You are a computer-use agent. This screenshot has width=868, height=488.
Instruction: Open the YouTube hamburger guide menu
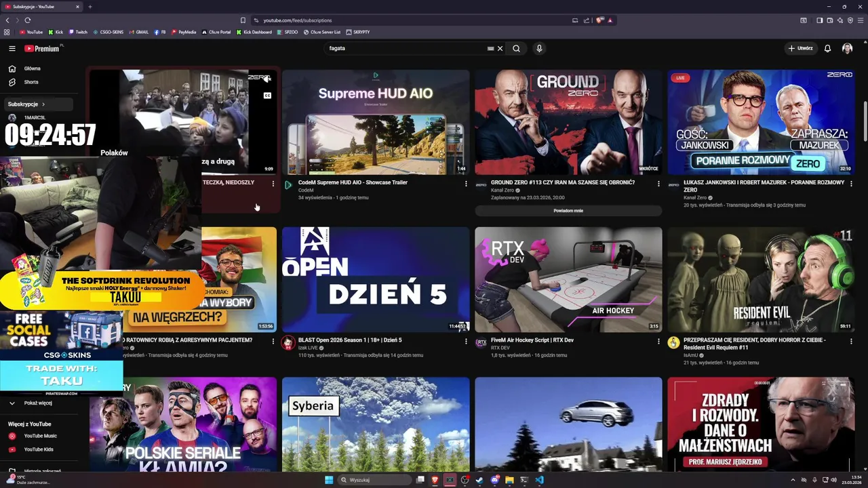coord(12,48)
